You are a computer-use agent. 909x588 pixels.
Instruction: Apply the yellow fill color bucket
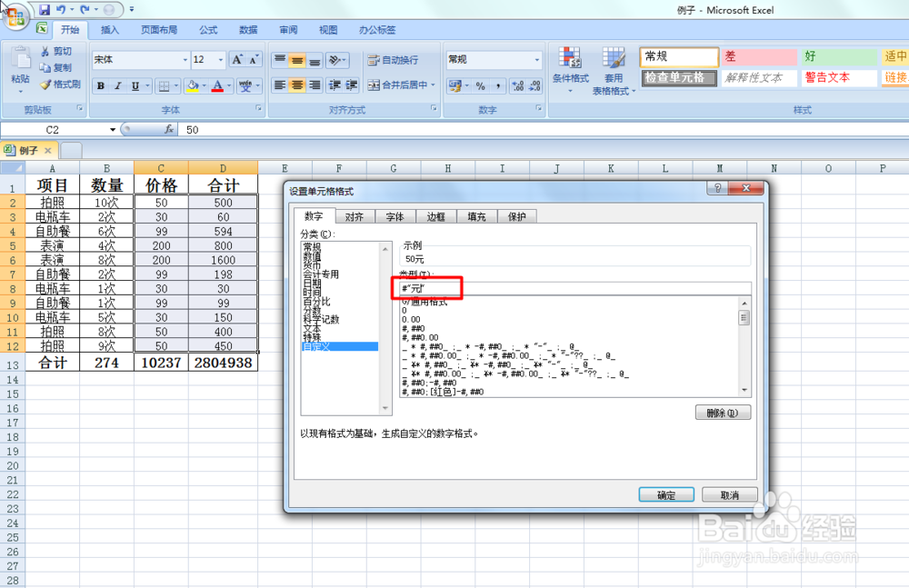pos(193,85)
